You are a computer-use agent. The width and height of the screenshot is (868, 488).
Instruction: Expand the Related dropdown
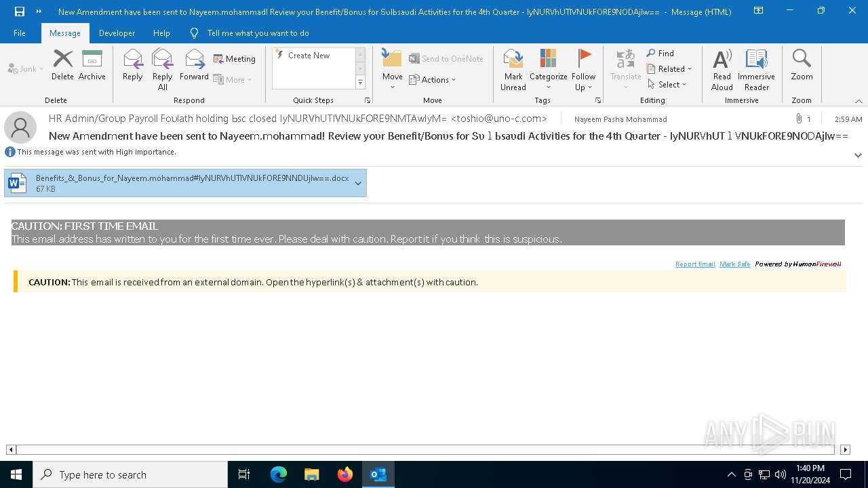(669, 69)
